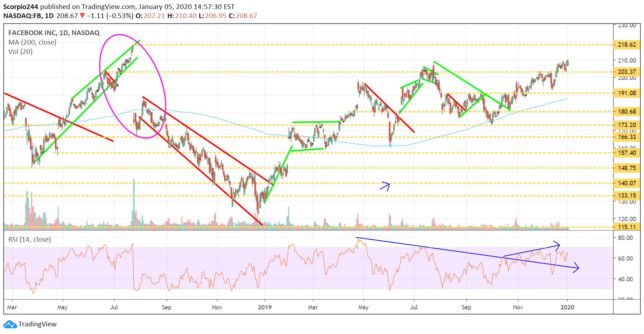Click the close price value 208.67
Viewport: 644px width, 334px height.
[x=246, y=16]
